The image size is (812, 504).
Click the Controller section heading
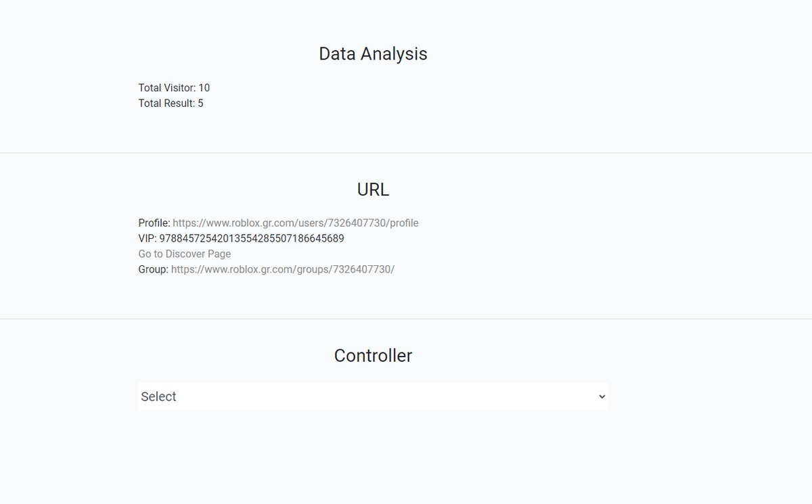[x=373, y=355]
